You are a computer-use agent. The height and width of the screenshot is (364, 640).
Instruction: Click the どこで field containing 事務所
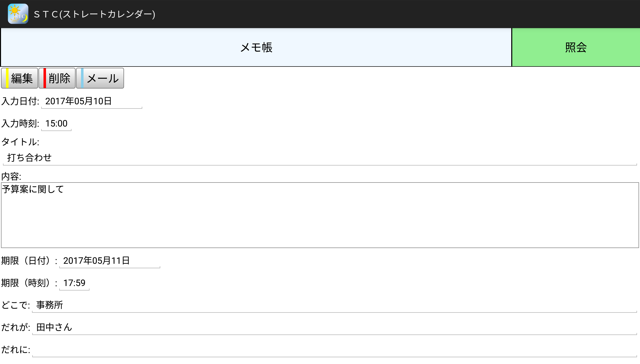pyautogui.click(x=334, y=305)
